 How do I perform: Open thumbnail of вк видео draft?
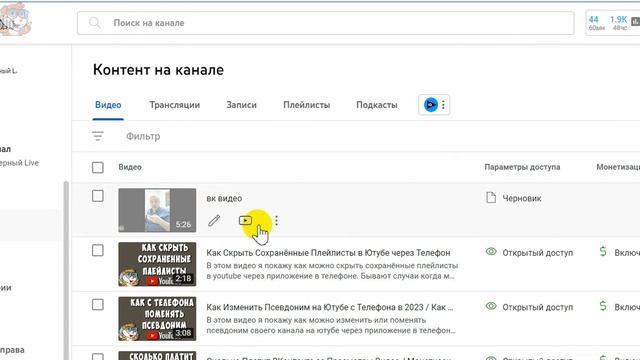[x=157, y=210]
